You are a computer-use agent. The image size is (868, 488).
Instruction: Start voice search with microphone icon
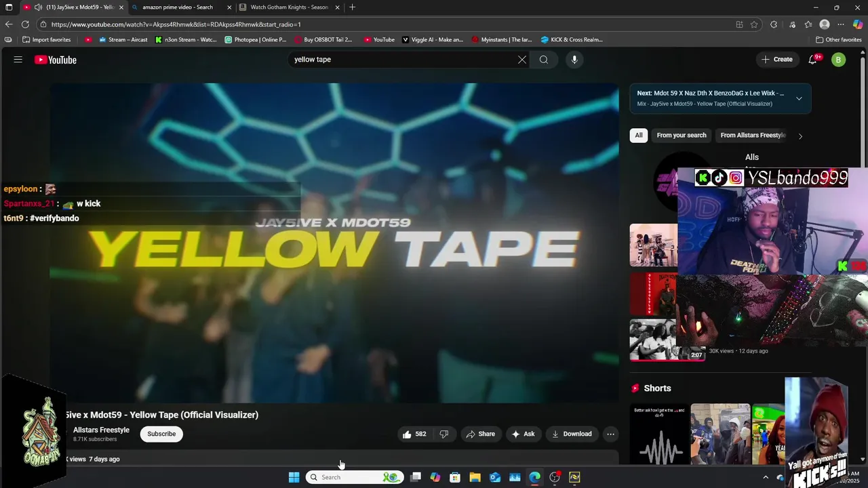(574, 60)
